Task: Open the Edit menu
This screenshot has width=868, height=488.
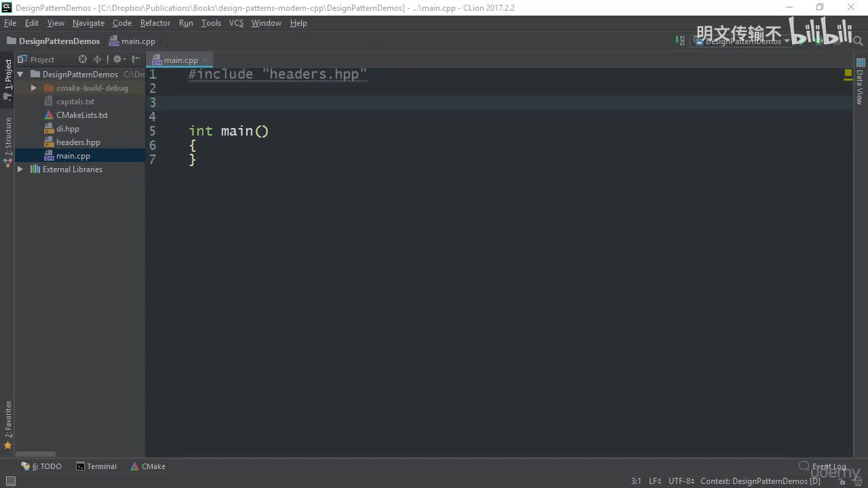Action: pyautogui.click(x=32, y=23)
